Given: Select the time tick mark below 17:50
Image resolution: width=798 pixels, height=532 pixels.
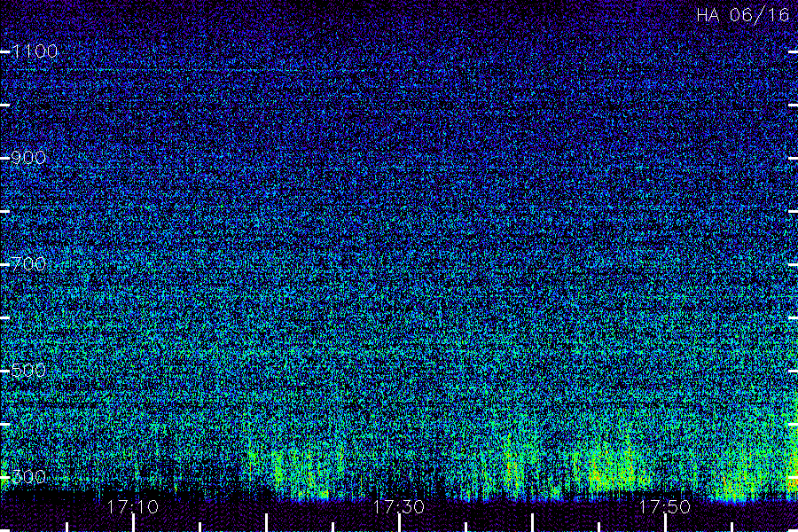Looking at the screenshot, I should point(666,523).
